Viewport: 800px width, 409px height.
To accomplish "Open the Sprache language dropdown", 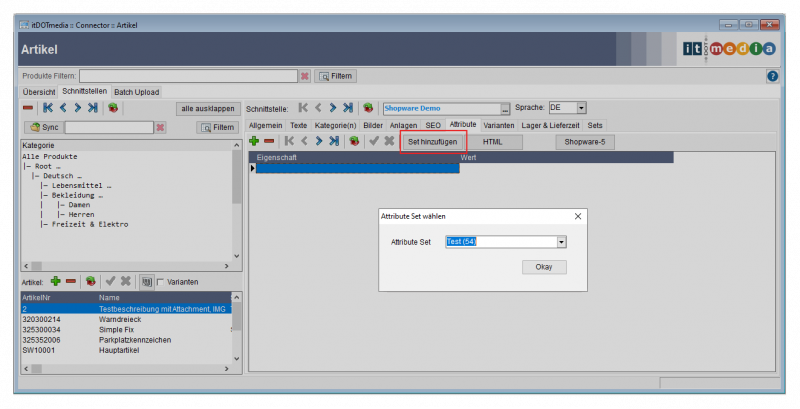I will tap(581, 108).
